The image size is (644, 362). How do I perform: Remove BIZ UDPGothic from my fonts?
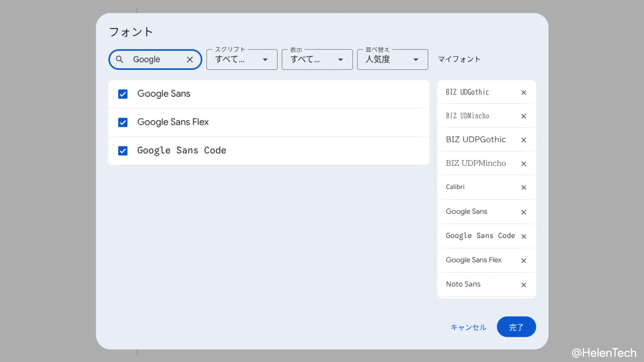click(523, 140)
